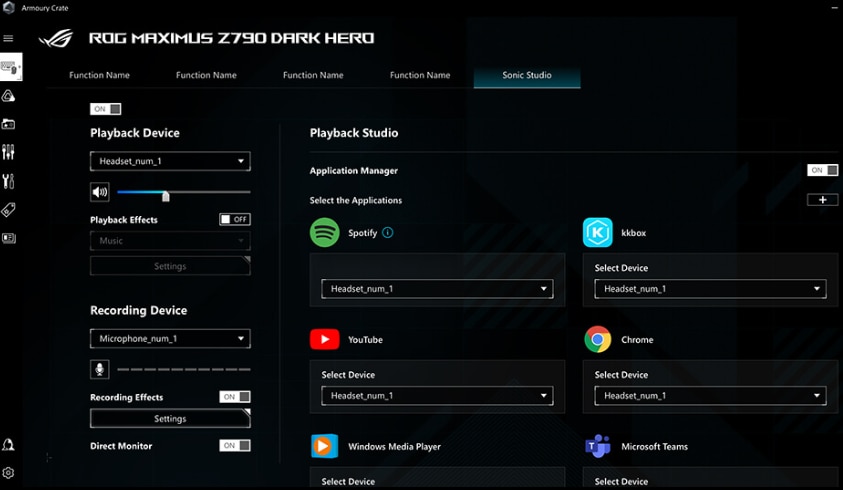Screen dimensions: 843x490
Task: Click the microphone icon under Recording Device
Action: (x=100, y=369)
